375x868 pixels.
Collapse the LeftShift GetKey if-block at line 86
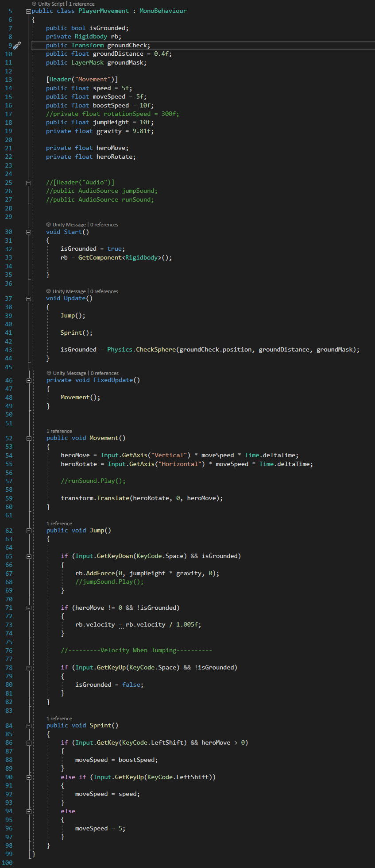(28, 743)
